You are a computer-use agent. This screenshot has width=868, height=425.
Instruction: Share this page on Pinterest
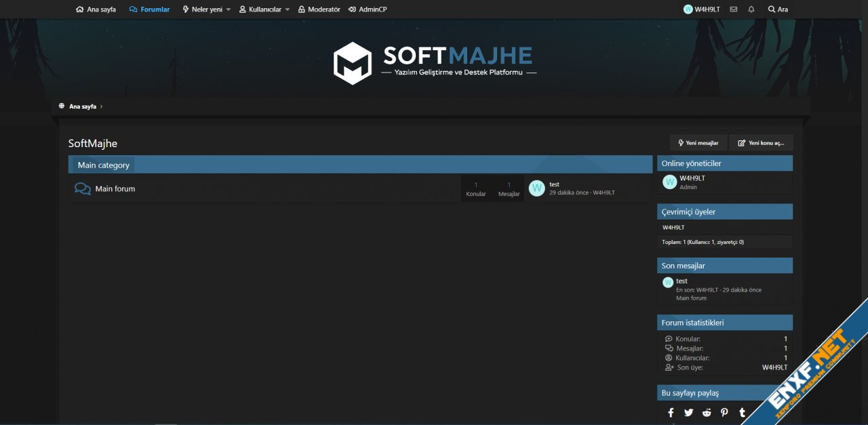724,412
